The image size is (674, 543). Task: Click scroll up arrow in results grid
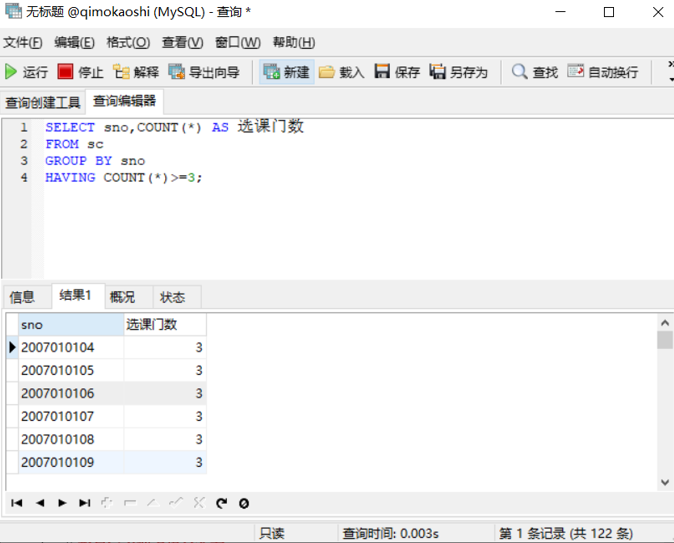[x=665, y=322]
